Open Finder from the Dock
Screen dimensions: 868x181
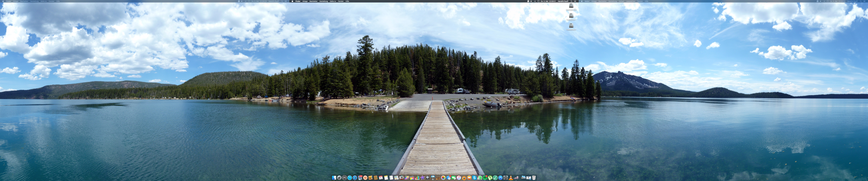pos(334,178)
